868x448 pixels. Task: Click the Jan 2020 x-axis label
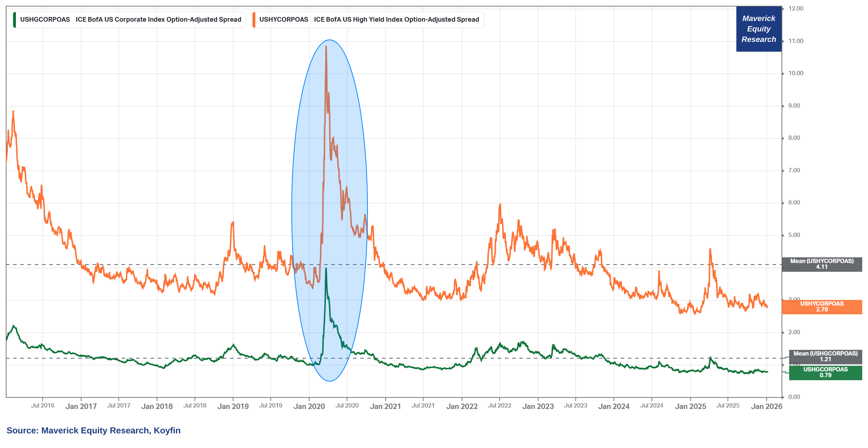pyautogui.click(x=309, y=406)
